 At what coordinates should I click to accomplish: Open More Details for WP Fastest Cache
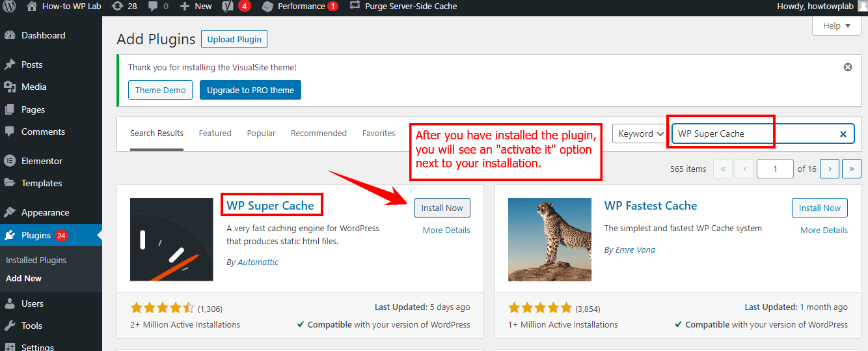pyautogui.click(x=824, y=230)
